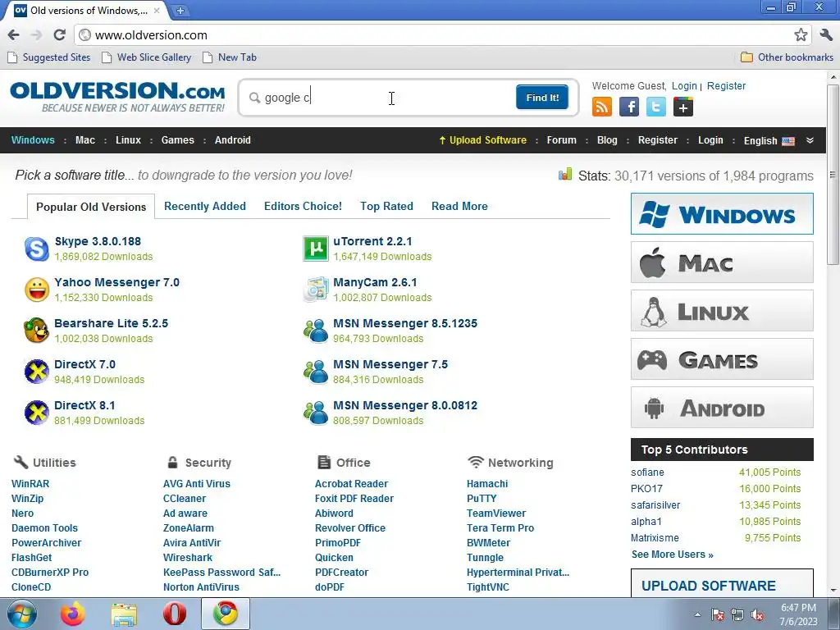This screenshot has width=840, height=630.
Task: Click the browser Back arrow
Action: pyautogui.click(x=13, y=35)
